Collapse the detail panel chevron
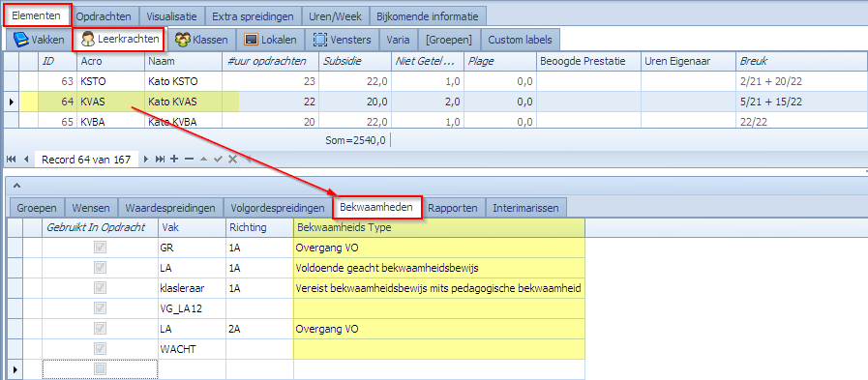868x380 pixels. pos(16,185)
